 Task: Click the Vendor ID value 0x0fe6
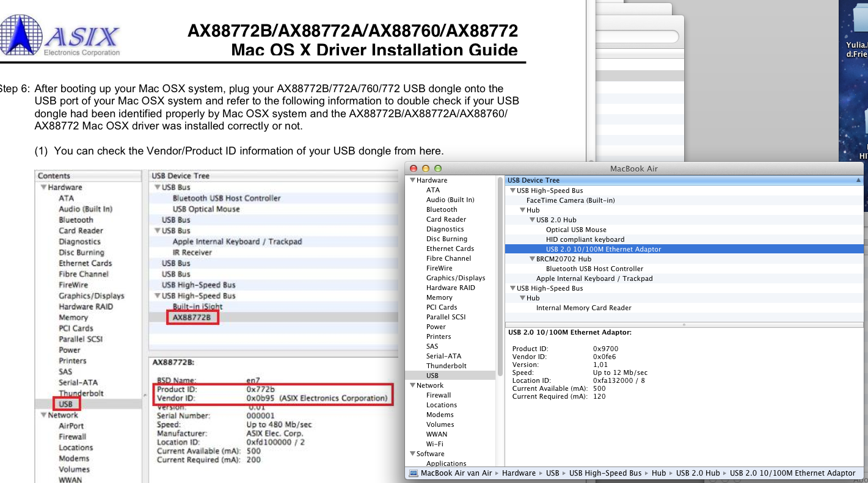click(604, 357)
